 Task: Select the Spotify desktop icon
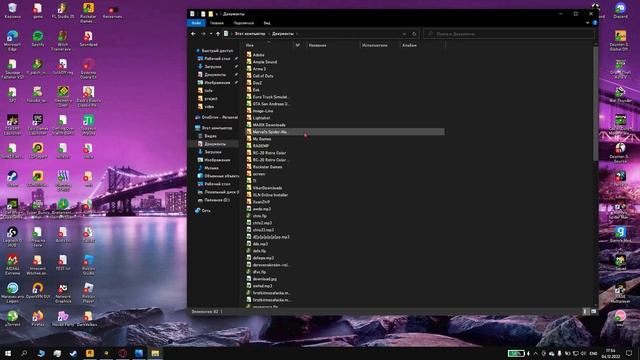[38, 39]
